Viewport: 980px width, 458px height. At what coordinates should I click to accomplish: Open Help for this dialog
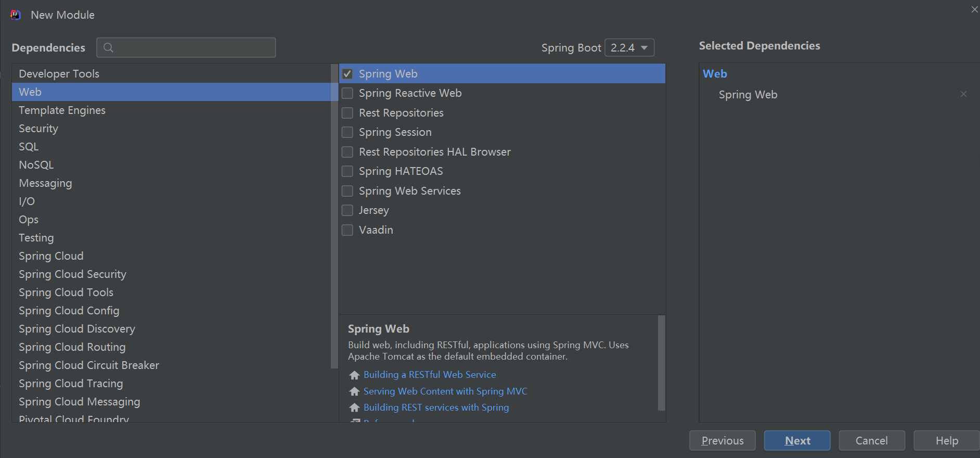947,441
